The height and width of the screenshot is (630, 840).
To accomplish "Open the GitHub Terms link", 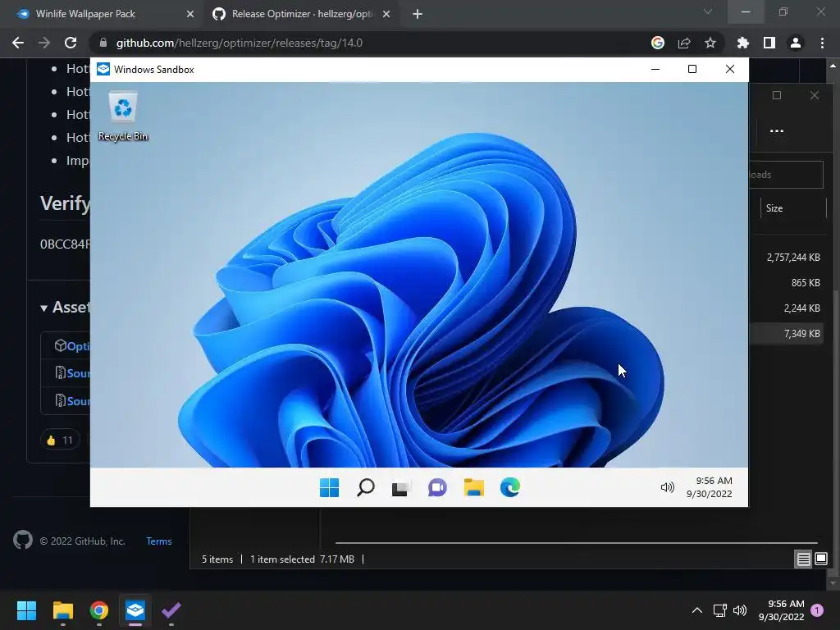I will [159, 541].
